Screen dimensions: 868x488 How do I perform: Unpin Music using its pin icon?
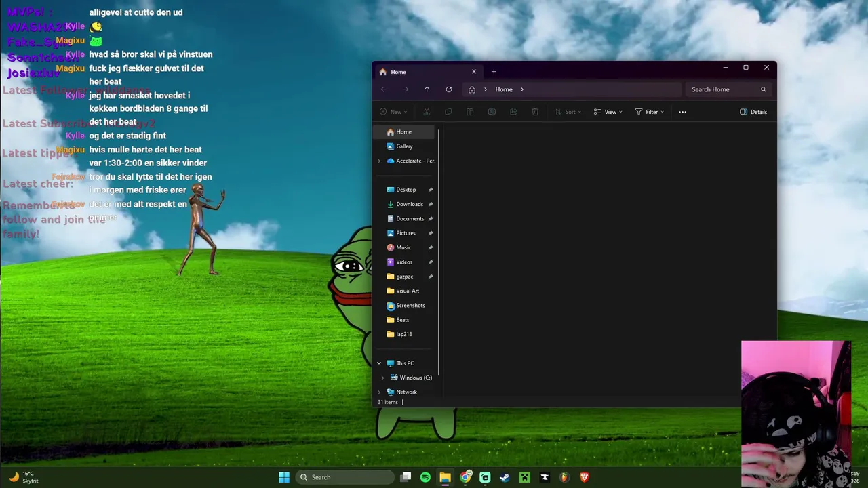[x=431, y=247]
